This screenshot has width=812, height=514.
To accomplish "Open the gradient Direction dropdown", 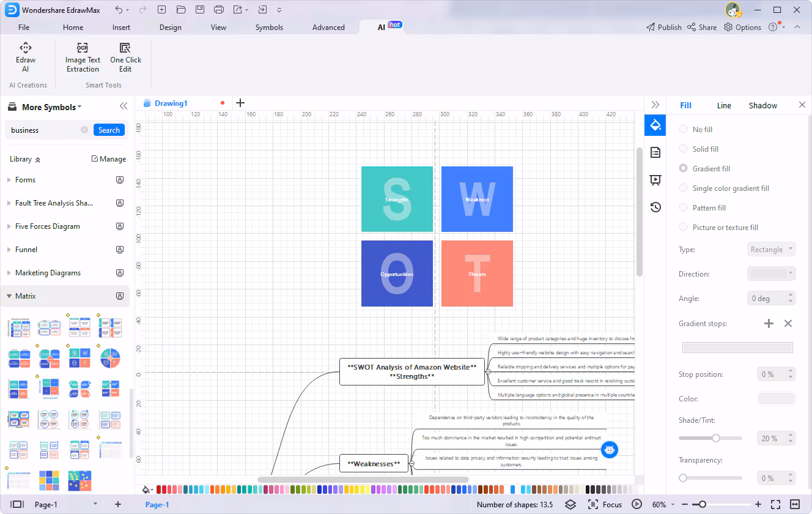I will coord(772,274).
